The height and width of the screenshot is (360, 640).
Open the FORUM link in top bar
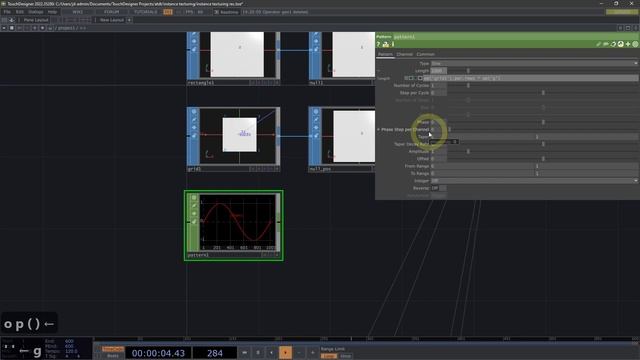pyautogui.click(x=111, y=12)
